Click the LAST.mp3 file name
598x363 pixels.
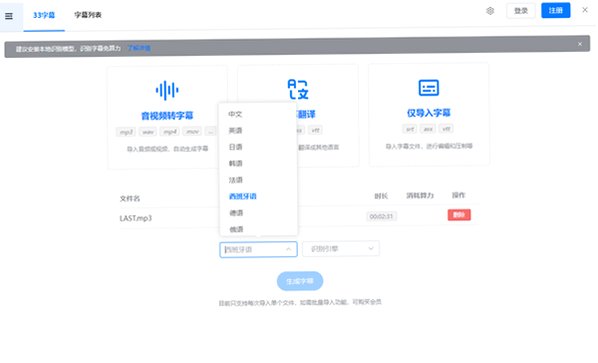136,218
